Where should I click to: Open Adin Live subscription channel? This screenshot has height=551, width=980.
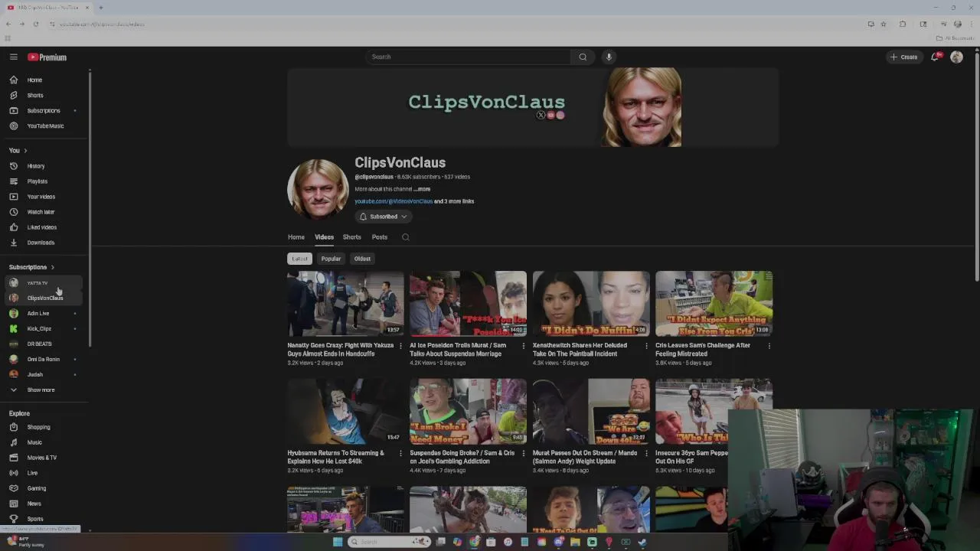tap(44, 313)
